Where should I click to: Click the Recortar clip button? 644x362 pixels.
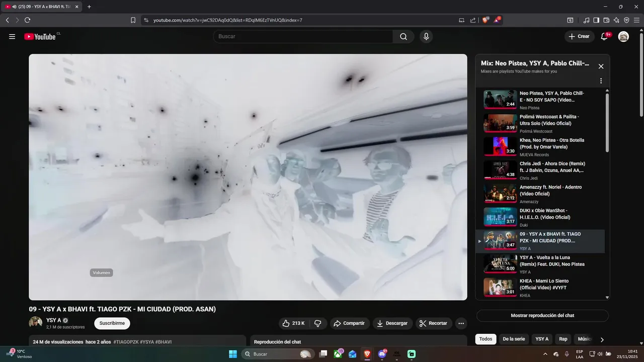click(434, 323)
